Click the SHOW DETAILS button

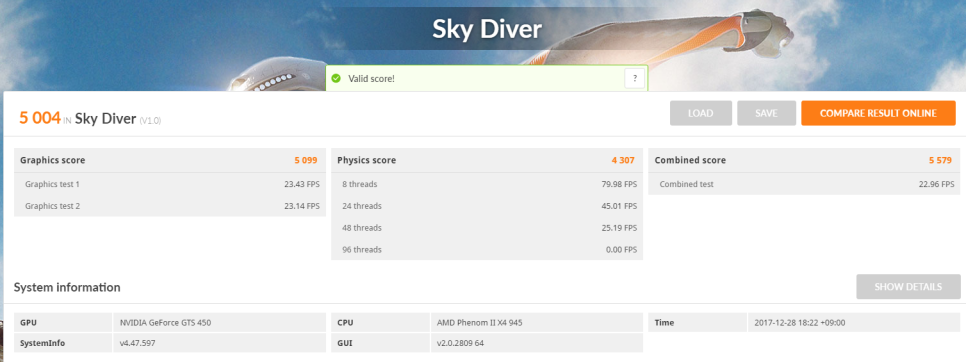tap(908, 287)
